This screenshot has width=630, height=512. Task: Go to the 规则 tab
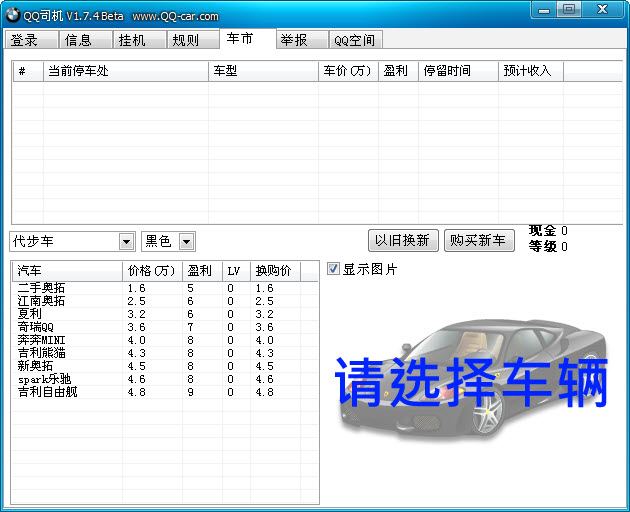tap(193, 40)
